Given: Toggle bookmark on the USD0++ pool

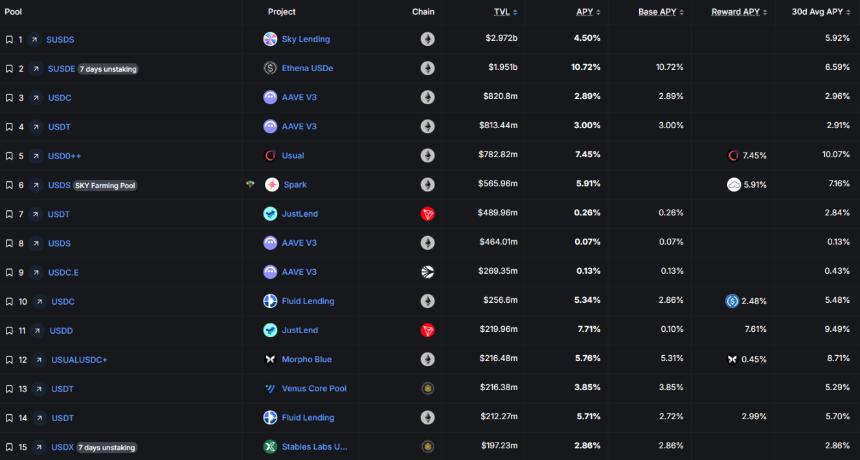Looking at the screenshot, I should click(x=9, y=156).
